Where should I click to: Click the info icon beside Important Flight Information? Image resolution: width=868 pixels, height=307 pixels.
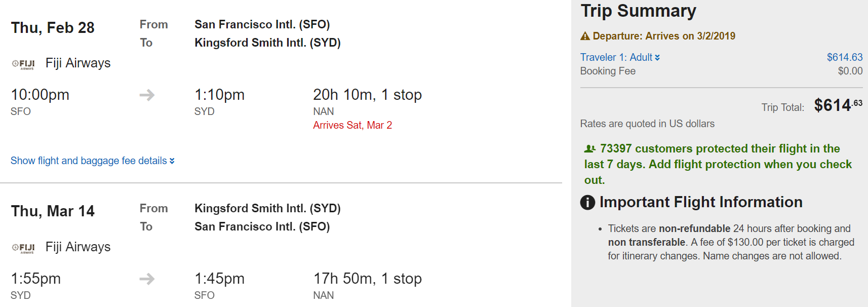(587, 203)
